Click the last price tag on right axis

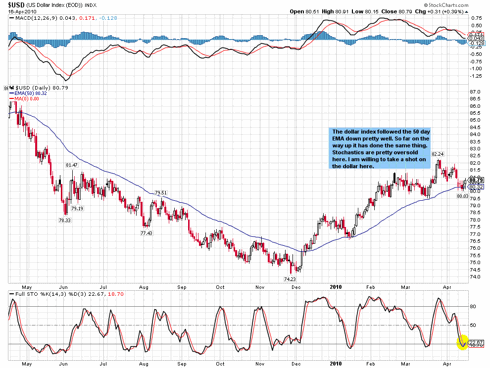(x=476, y=180)
